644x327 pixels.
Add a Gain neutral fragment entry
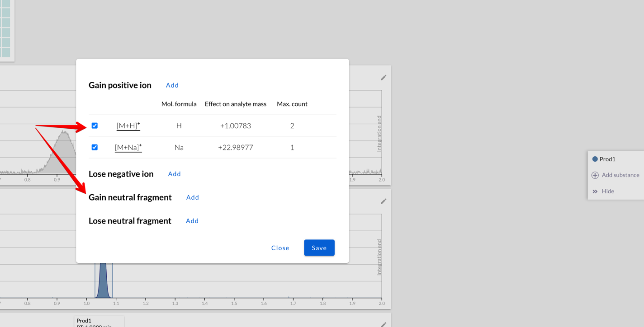[193, 197]
